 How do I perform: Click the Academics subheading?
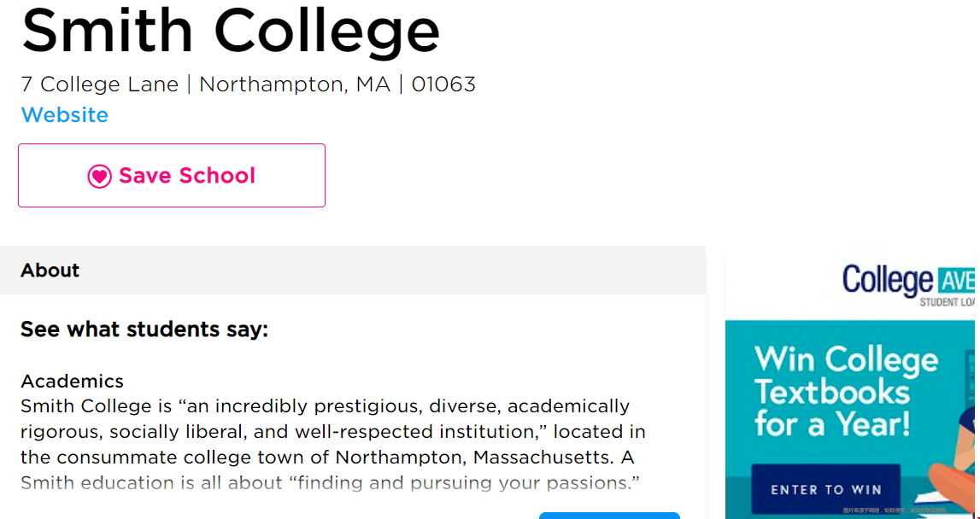click(x=72, y=381)
